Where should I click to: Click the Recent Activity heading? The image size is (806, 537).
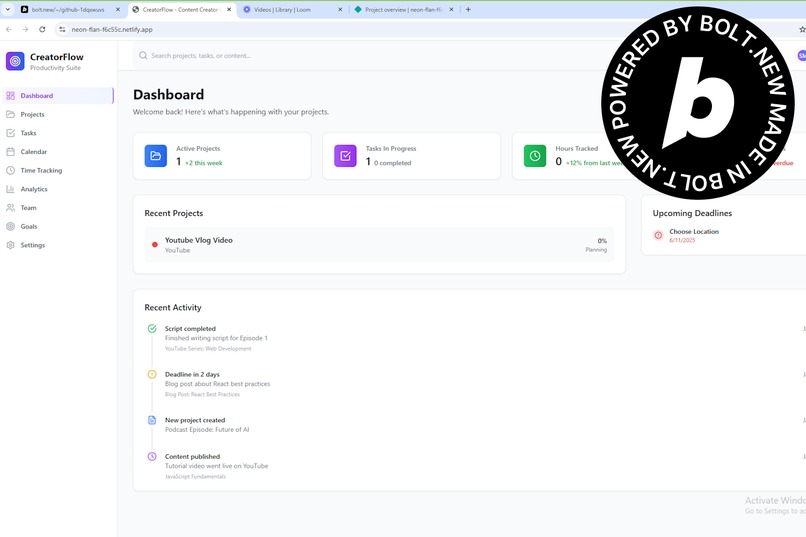(x=173, y=308)
